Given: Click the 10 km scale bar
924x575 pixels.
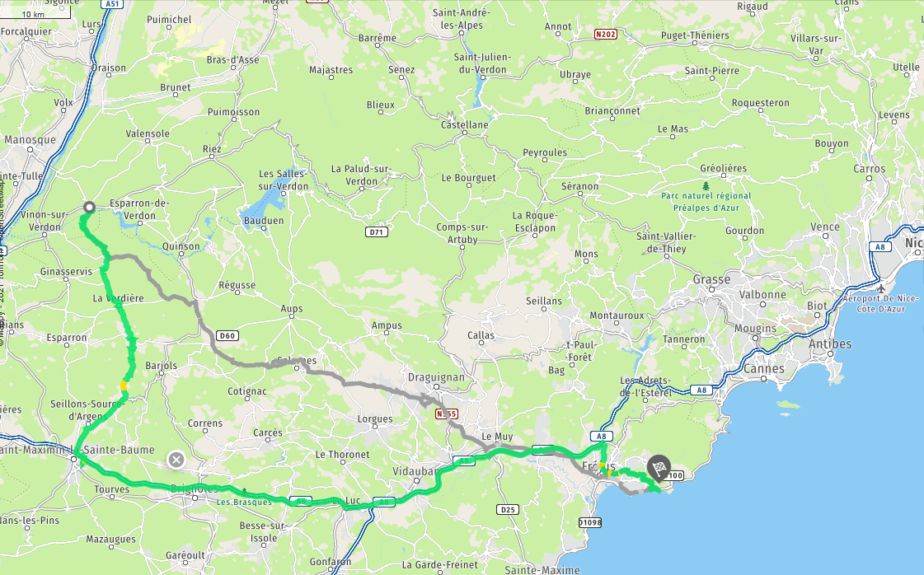Looking at the screenshot, I should 35,14.
